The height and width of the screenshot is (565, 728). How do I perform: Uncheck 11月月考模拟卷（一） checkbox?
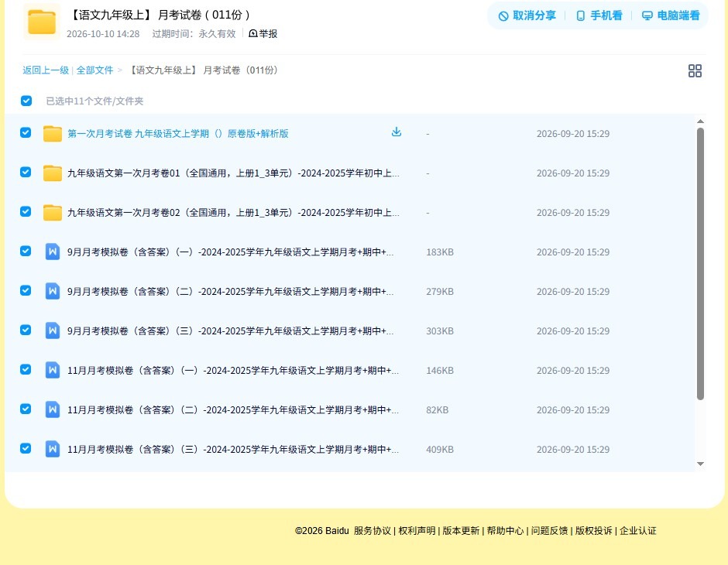[x=26, y=369]
